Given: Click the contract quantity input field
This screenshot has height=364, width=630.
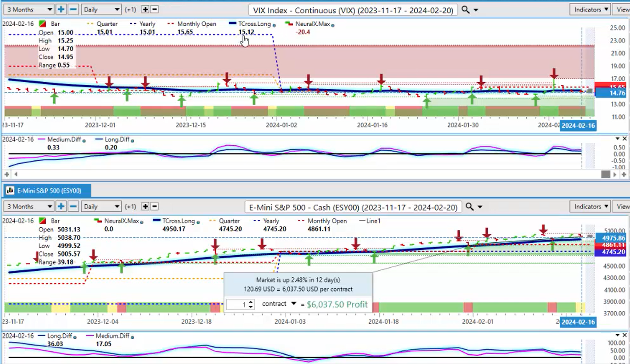Looking at the screenshot, I should 237,305.
